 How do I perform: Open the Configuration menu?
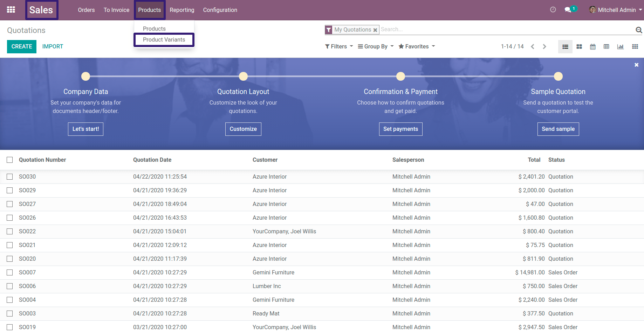pos(220,10)
